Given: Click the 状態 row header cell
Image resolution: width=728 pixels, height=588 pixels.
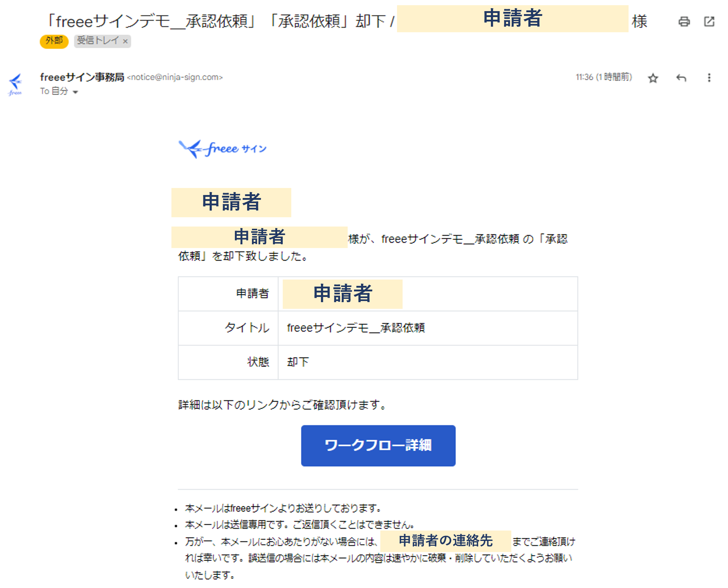Looking at the screenshot, I should tap(228, 362).
